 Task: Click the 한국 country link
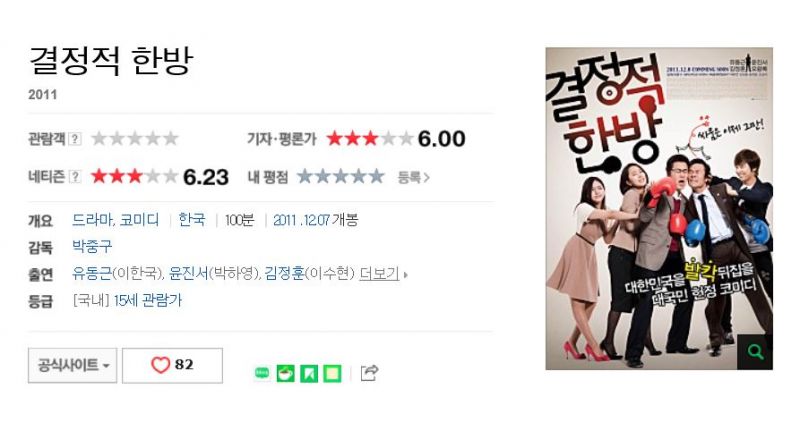tap(192, 220)
